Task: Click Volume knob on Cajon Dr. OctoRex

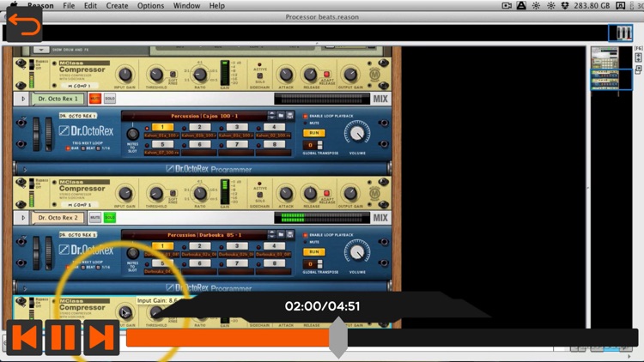Action: (x=357, y=133)
